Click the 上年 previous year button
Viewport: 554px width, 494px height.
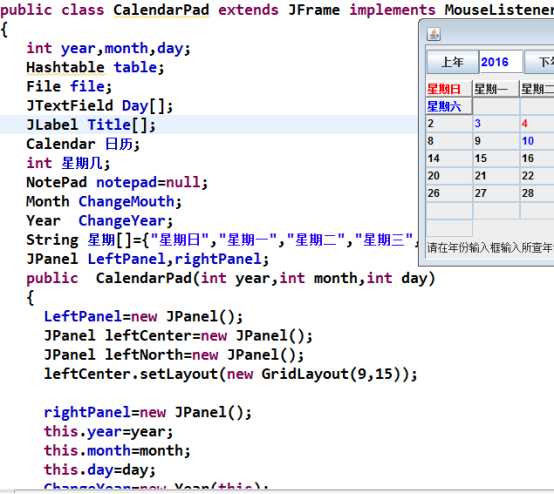[x=452, y=62]
